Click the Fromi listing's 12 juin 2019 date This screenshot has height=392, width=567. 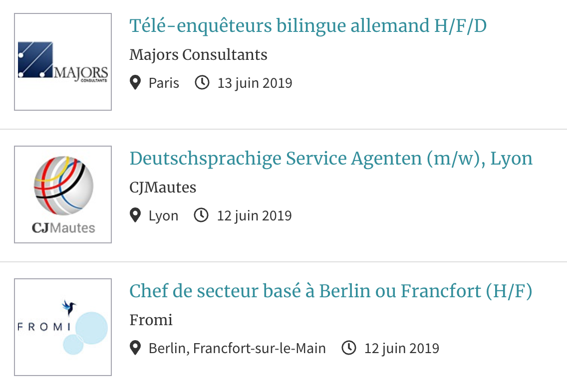click(x=402, y=349)
